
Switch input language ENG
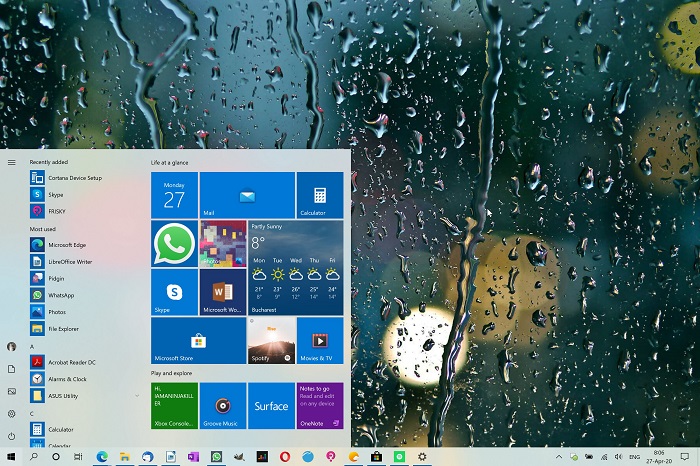pyautogui.click(x=634, y=457)
